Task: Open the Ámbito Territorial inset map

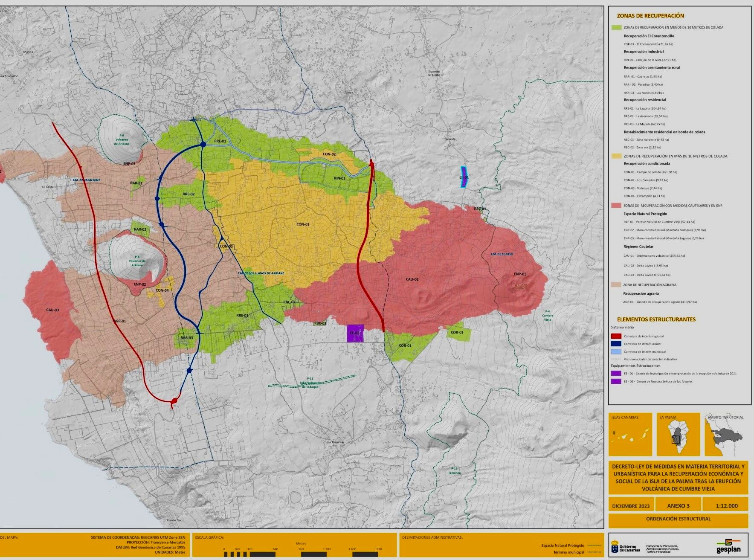Action: click(x=726, y=434)
